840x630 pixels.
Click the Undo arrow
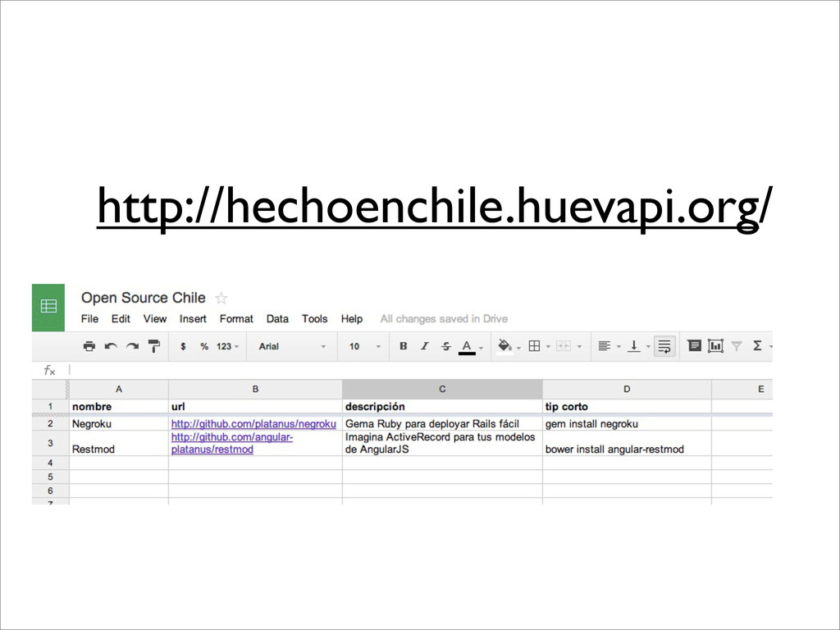[x=111, y=346]
